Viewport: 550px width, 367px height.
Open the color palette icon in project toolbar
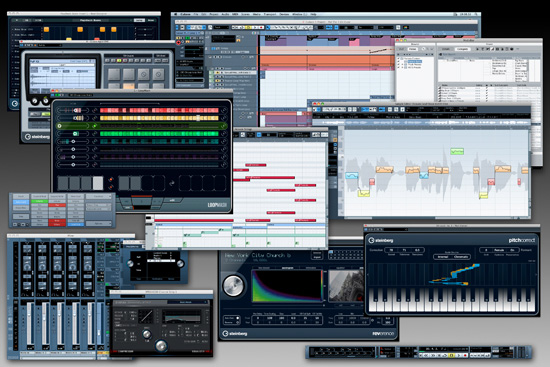406,27
